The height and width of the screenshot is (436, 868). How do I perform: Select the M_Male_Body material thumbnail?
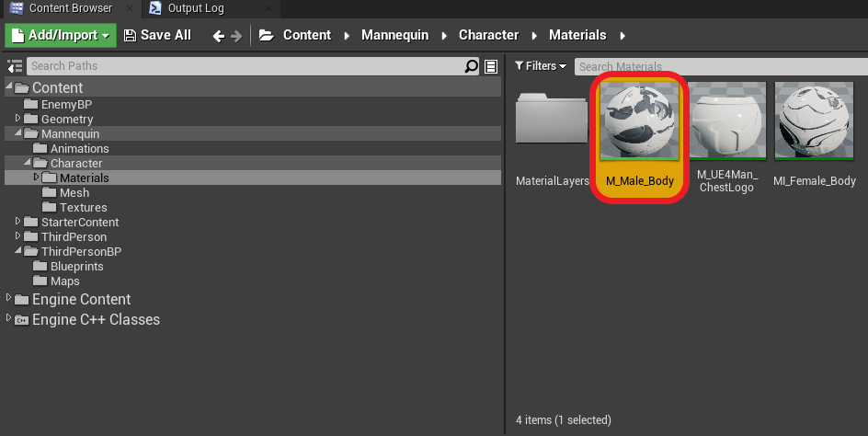click(x=639, y=120)
